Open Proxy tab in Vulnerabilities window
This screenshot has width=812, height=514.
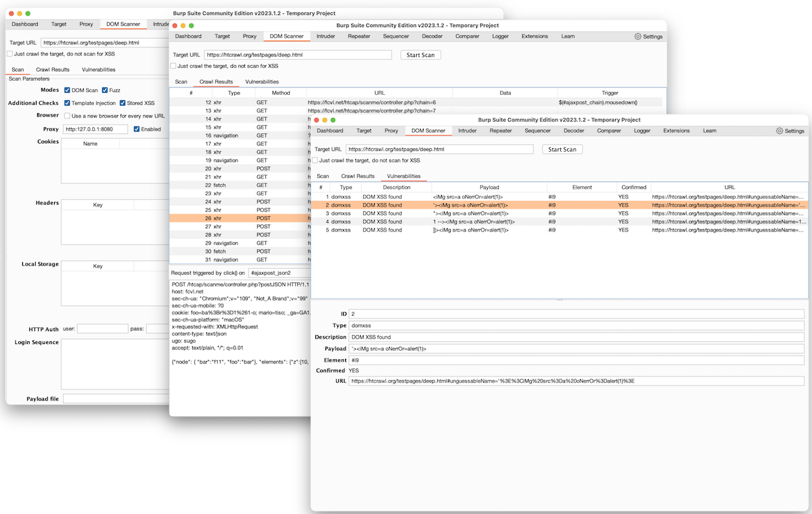click(x=391, y=131)
